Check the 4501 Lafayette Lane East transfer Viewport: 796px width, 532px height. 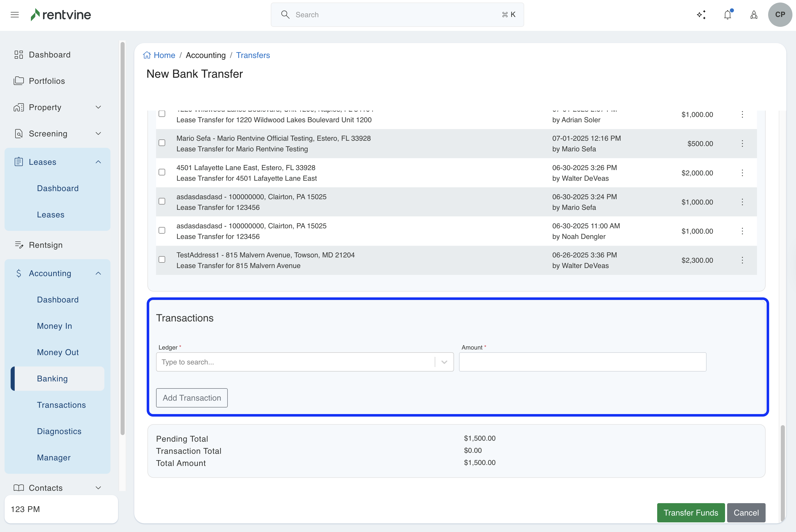click(162, 172)
